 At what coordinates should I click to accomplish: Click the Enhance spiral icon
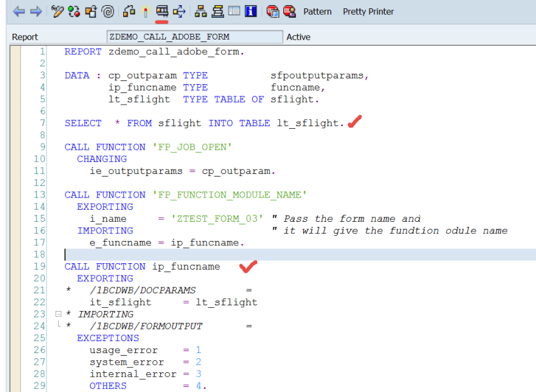[x=108, y=11]
